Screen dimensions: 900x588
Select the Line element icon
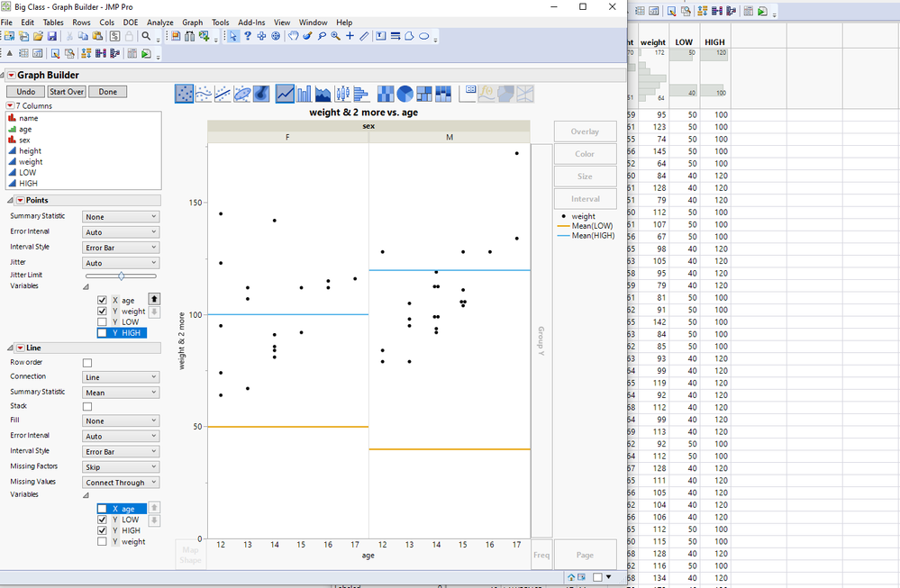coord(285,94)
